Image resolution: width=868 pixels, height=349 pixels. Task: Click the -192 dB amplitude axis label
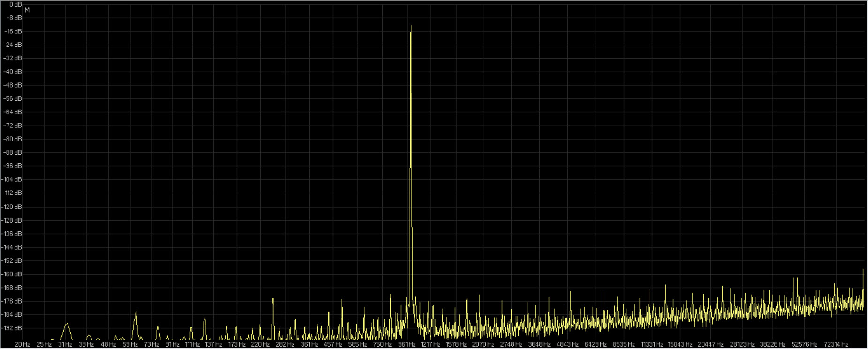click(13, 328)
